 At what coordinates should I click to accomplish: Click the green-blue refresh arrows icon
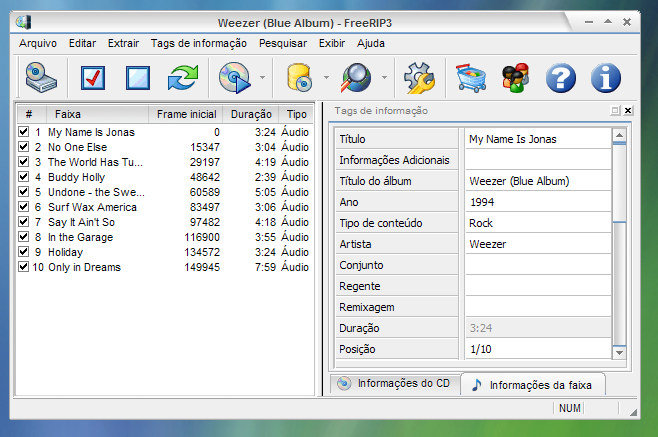click(x=183, y=78)
